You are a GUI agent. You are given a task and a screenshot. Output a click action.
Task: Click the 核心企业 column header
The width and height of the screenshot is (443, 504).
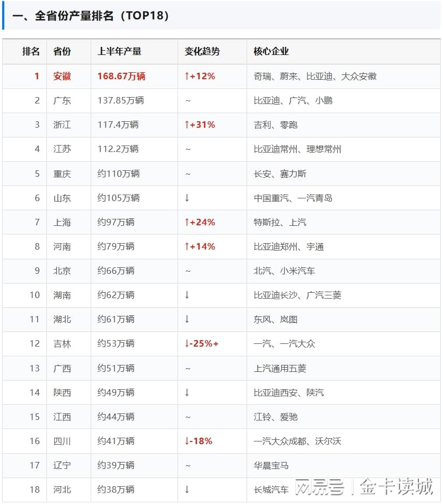(x=271, y=51)
